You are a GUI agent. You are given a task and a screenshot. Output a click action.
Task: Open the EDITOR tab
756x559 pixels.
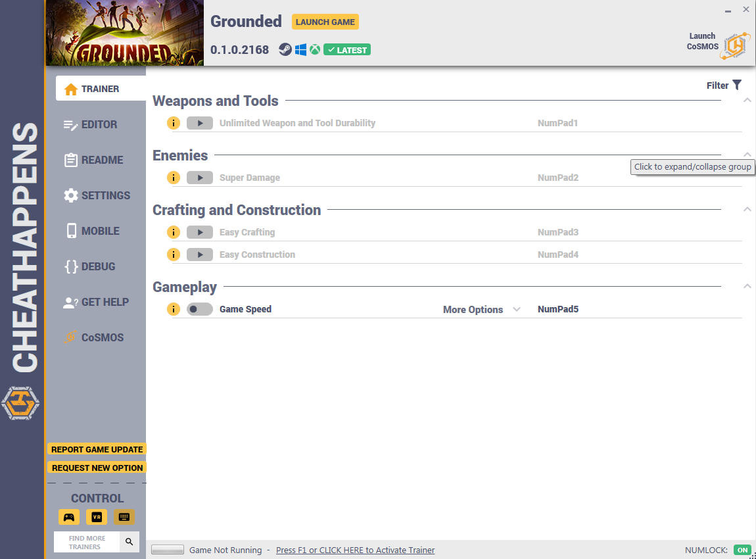90,124
